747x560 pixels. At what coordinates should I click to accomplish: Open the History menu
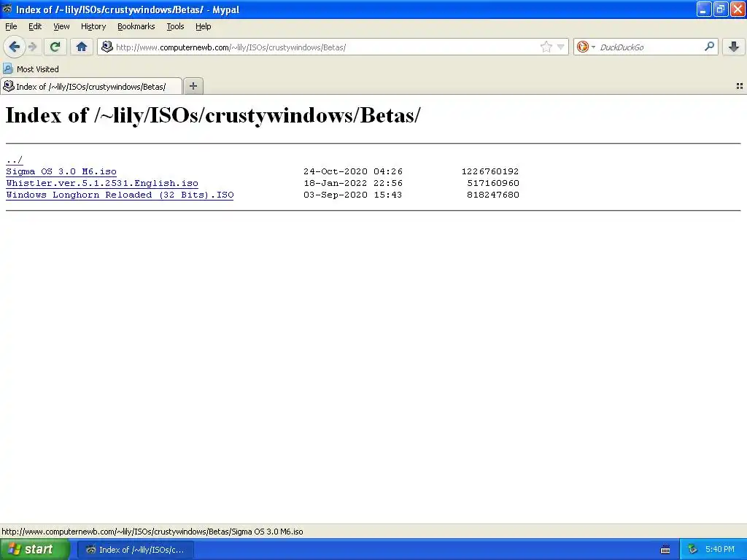click(x=93, y=26)
